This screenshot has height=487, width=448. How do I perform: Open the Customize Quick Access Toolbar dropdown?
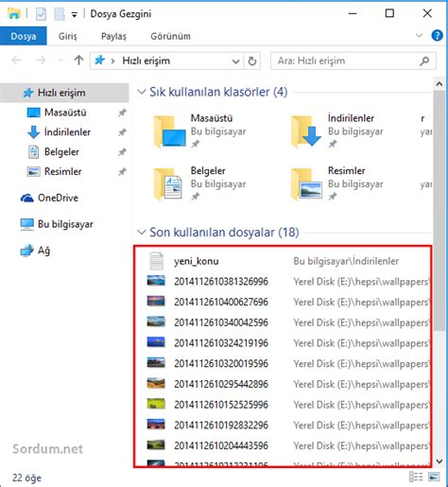tap(75, 15)
